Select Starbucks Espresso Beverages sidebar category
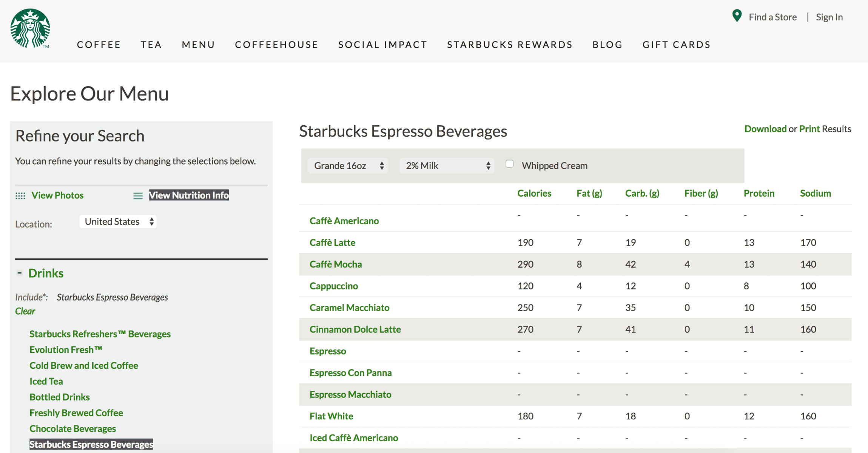 point(91,444)
